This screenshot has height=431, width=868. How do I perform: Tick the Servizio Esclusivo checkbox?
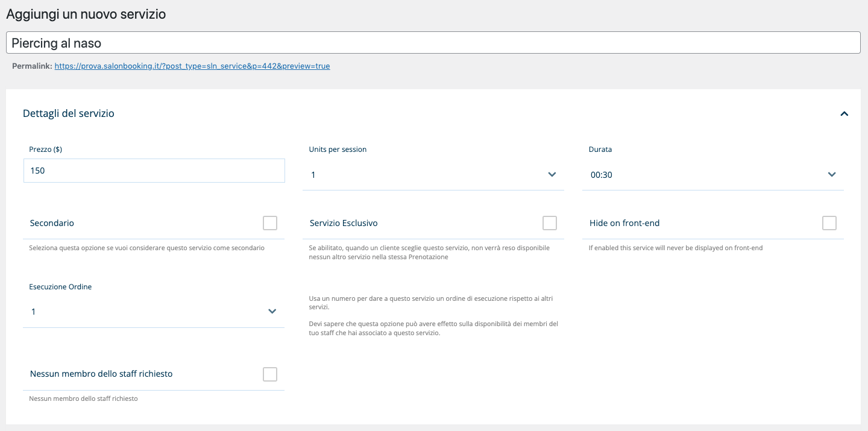(549, 223)
